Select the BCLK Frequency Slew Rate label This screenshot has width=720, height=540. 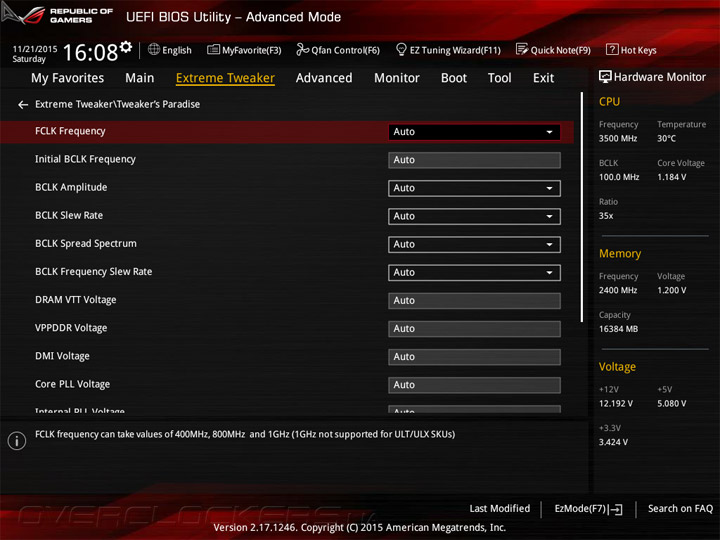pyautogui.click(x=94, y=272)
